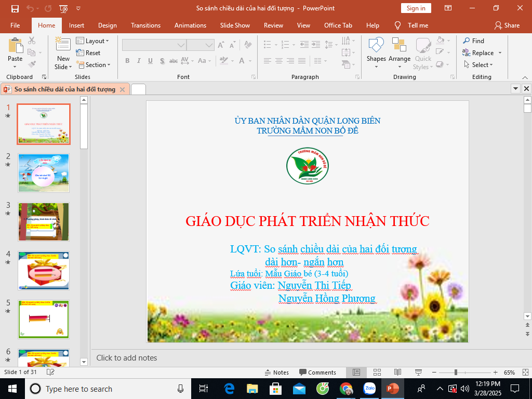Switch to Slide Sorter view

pyautogui.click(x=377, y=373)
